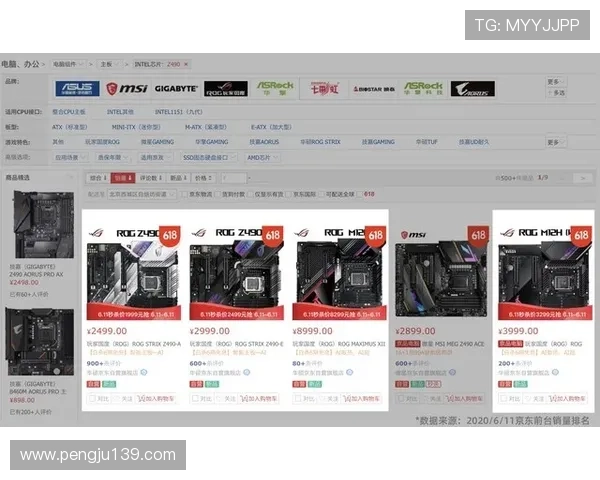The height and width of the screenshot is (480, 600).
Task: Open store chat for the ¥2999.00 item
Action: click(x=247, y=372)
